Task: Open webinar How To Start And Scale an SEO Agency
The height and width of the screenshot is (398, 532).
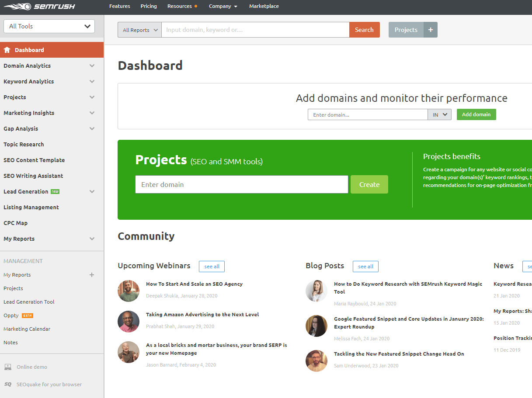Action: pos(194,284)
